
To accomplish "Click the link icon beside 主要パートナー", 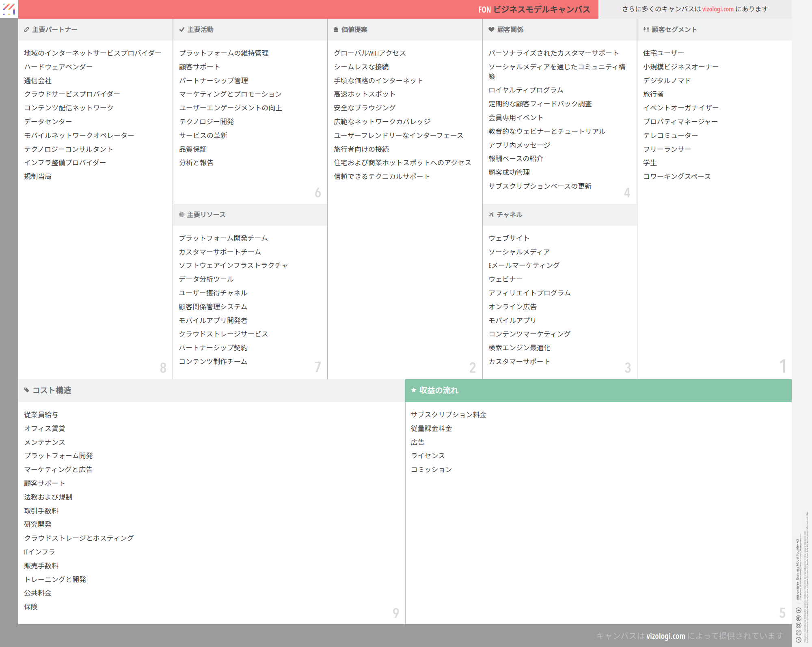I will click(26, 30).
